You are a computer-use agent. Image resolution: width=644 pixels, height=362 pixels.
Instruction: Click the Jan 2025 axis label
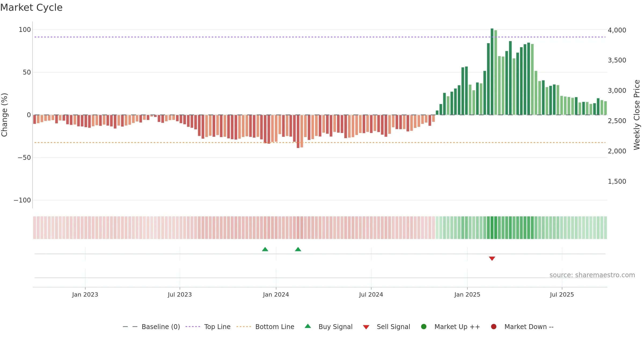pos(467,294)
